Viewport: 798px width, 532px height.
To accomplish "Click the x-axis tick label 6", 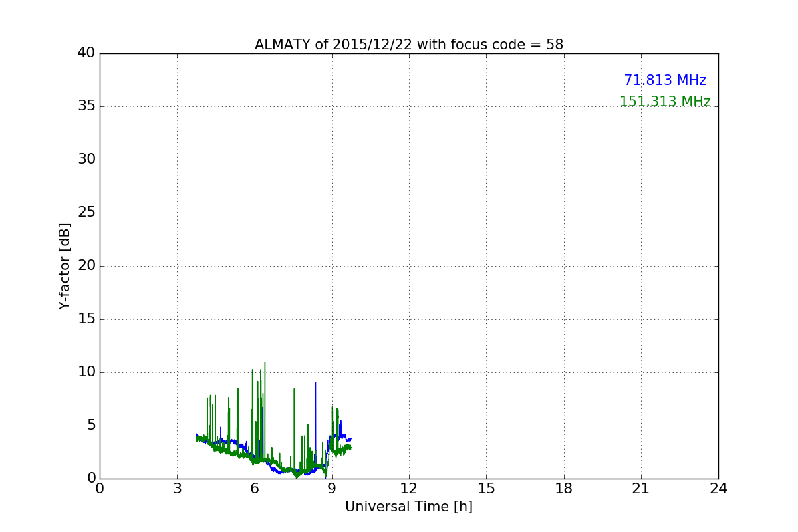I will point(255,489).
